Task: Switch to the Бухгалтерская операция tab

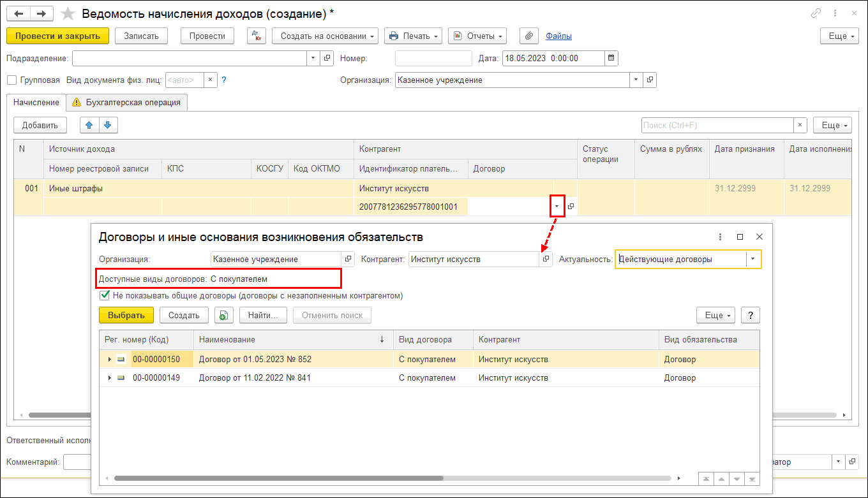Action: [126, 102]
